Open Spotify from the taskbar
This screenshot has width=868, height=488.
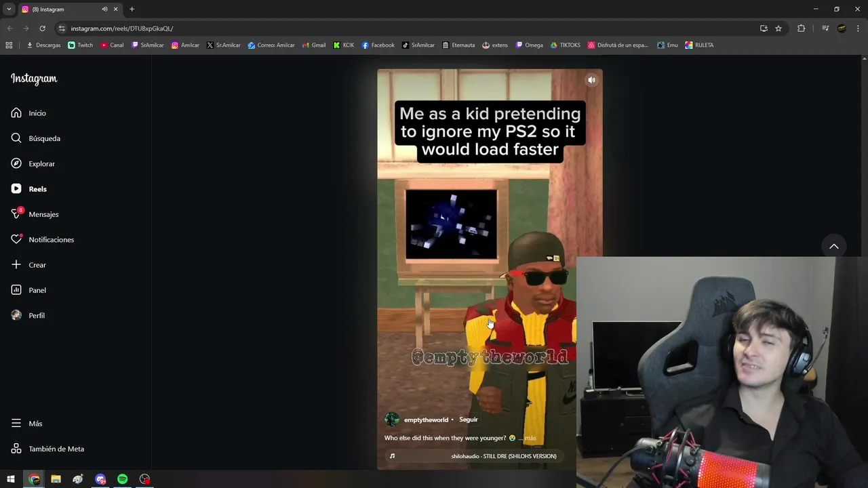[x=123, y=479]
